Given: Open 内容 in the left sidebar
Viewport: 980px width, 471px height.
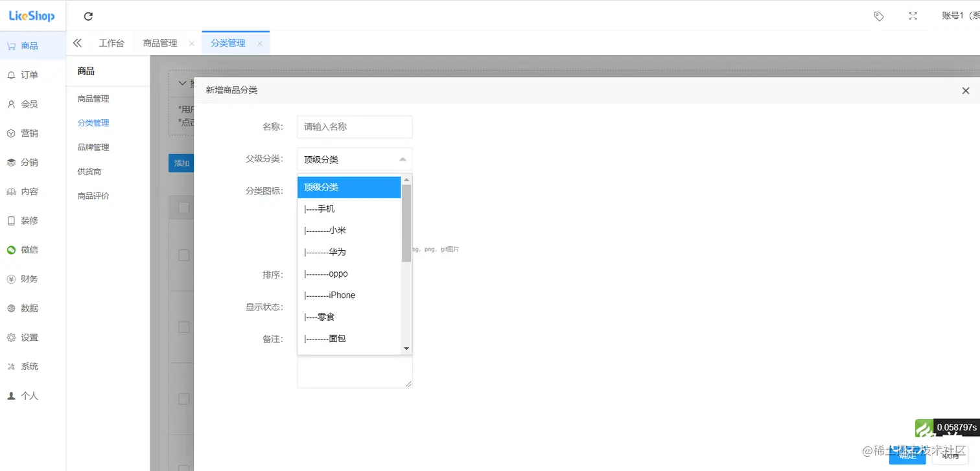Looking at the screenshot, I should click(33, 191).
